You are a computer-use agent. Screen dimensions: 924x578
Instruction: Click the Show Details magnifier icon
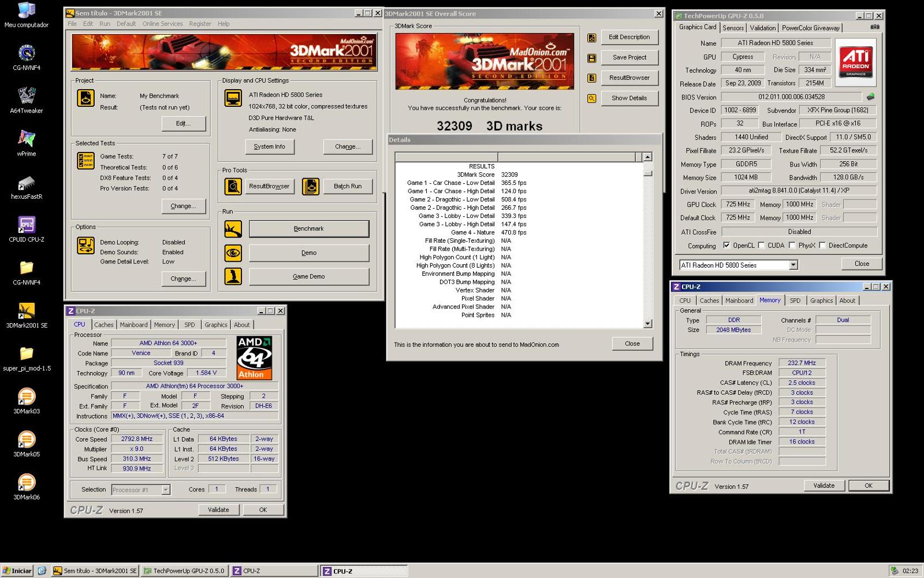pyautogui.click(x=592, y=98)
